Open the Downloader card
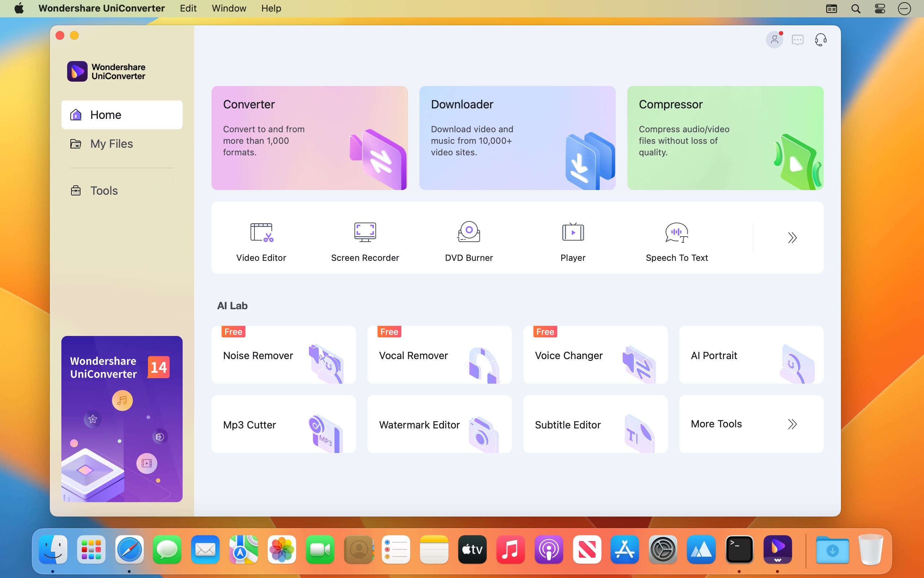Viewport: 924px width, 578px height. (517, 138)
